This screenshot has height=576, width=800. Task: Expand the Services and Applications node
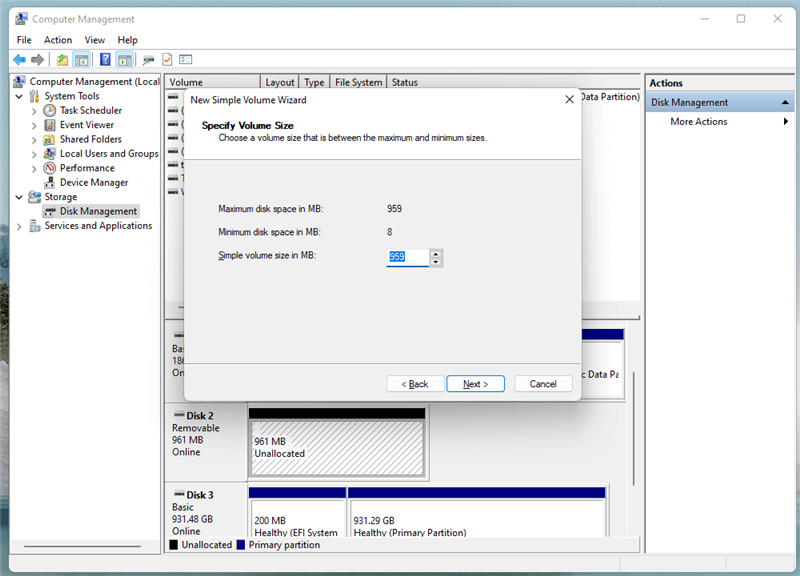pyautogui.click(x=18, y=225)
